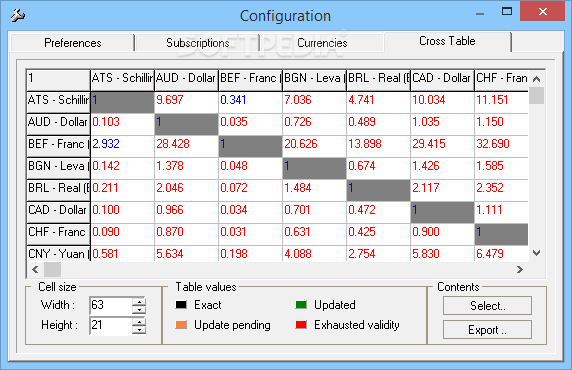Select the CHF - Franc column header

click(502, 80)
